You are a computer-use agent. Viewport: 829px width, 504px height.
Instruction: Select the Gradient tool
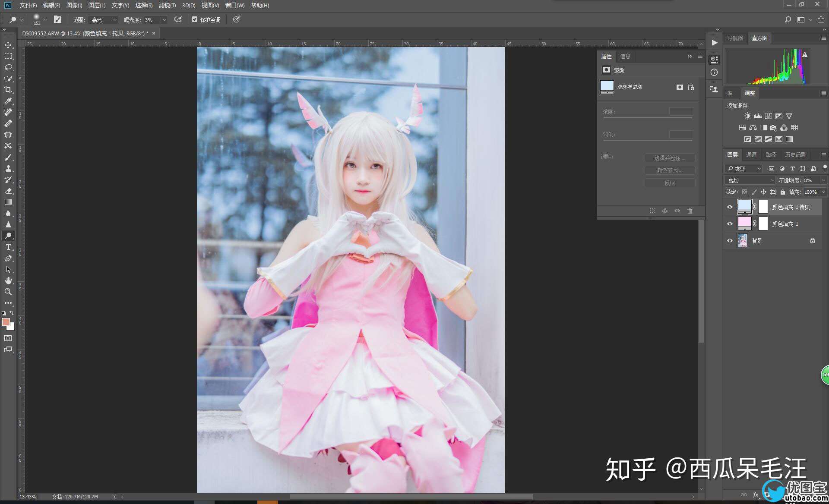(8, 202)
